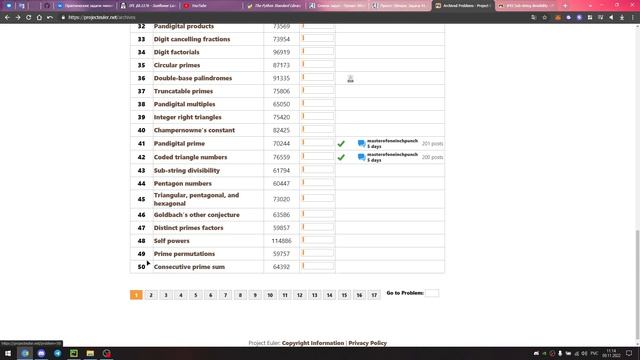Go back using the browser back arrow
The height and width of the screenshot is (360, 640).
click(x=7, y=18)
